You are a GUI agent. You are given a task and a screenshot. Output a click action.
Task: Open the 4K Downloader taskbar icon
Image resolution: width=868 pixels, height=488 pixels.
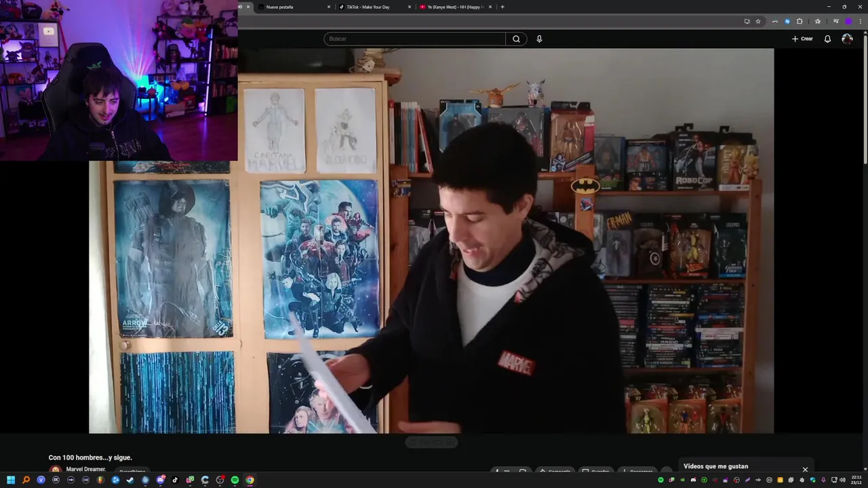pos(56,480)
